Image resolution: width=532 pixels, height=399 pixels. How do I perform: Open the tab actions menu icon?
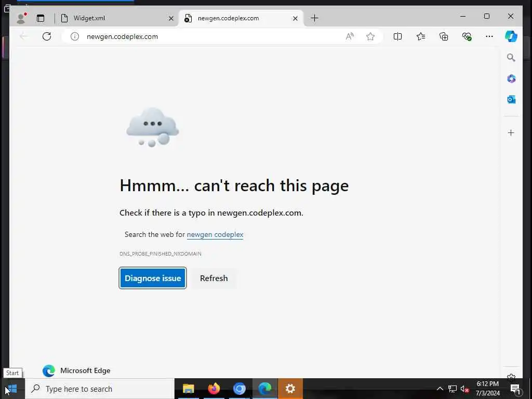41,18
